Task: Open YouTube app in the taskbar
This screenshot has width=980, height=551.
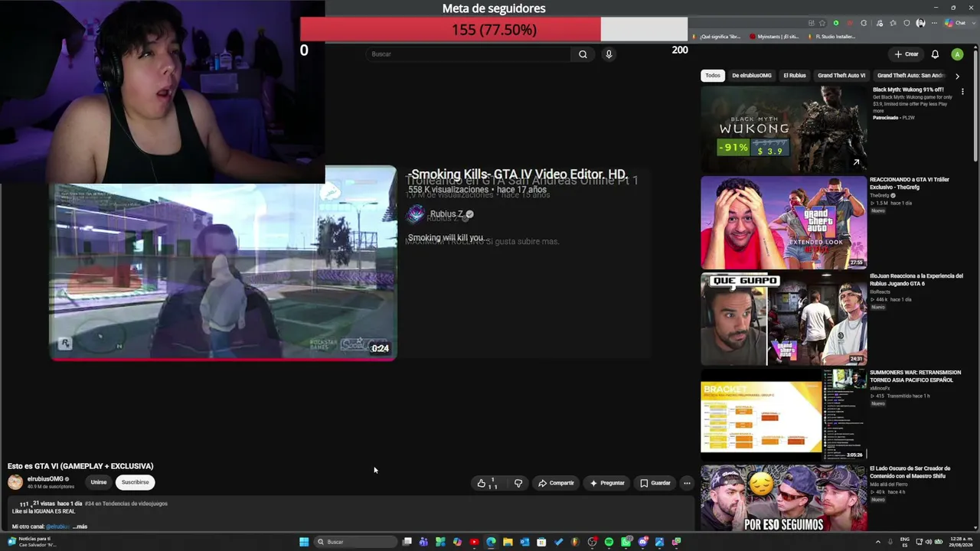Action: point(474,542)
